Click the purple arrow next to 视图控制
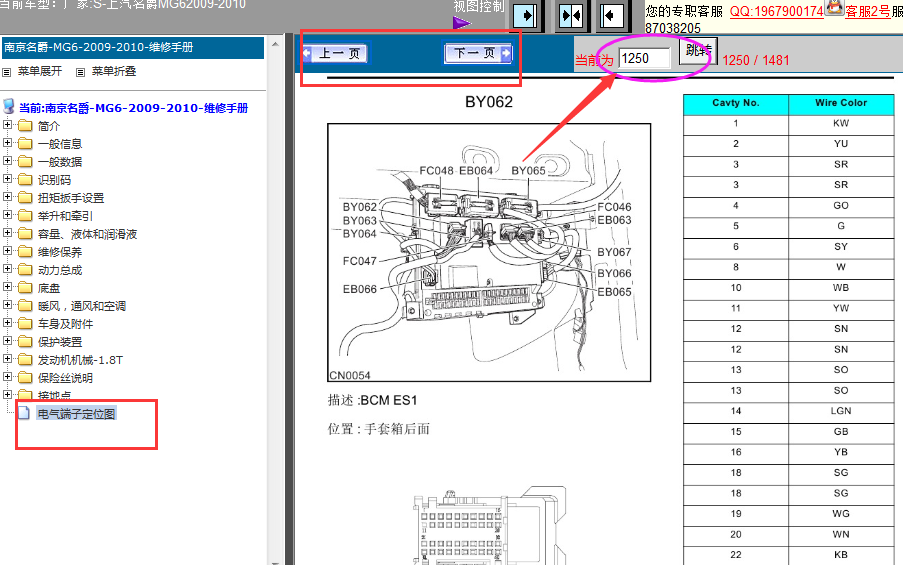 click(x=461, y=22)
